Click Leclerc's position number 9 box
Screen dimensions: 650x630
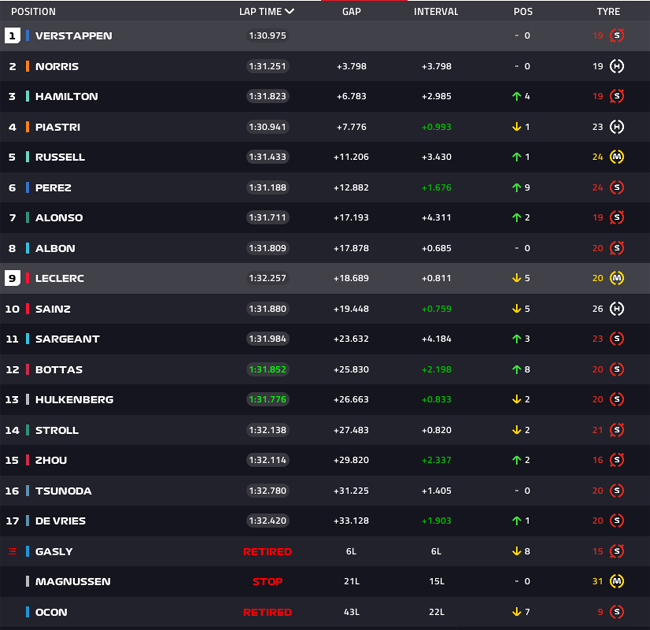pos(12,278)
